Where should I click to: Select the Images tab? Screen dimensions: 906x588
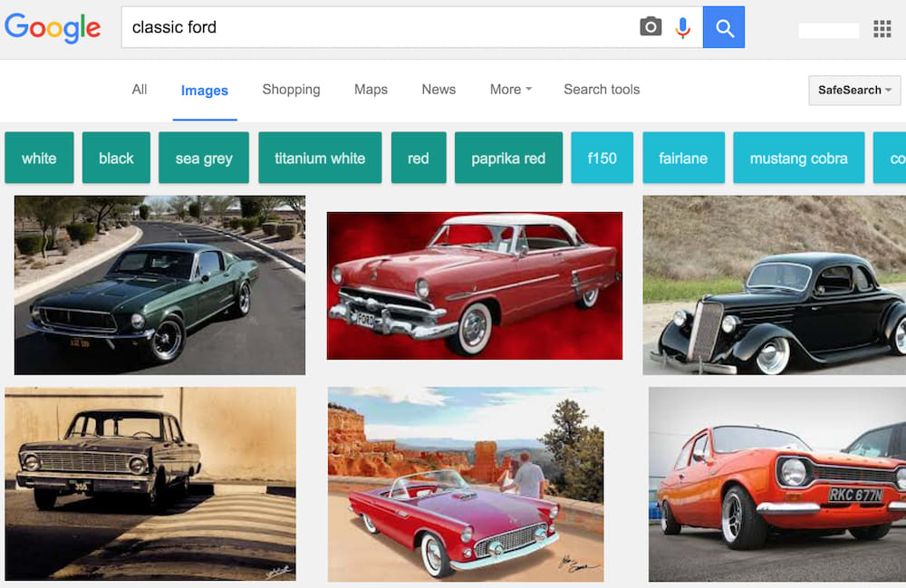(x=205, y=91)
